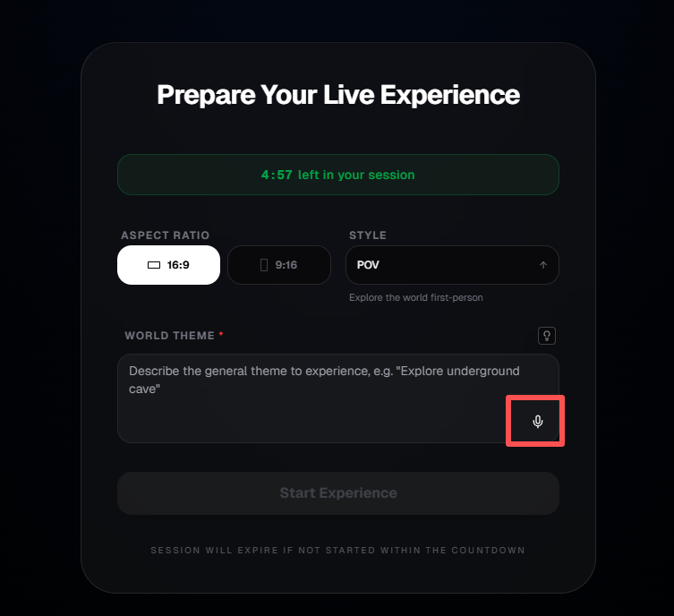Click the portrait rectangle icon beside 9:16
674x616 pixels.
[x=264, y=265]
